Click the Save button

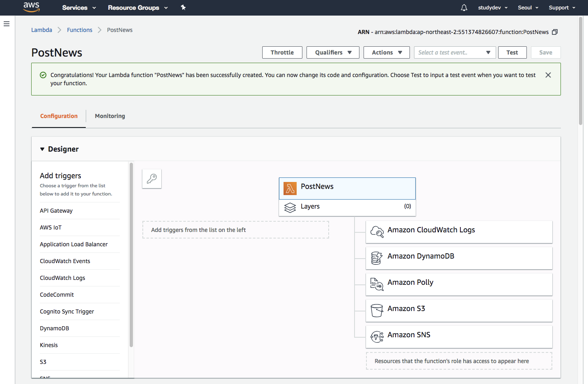pos(546,52)
